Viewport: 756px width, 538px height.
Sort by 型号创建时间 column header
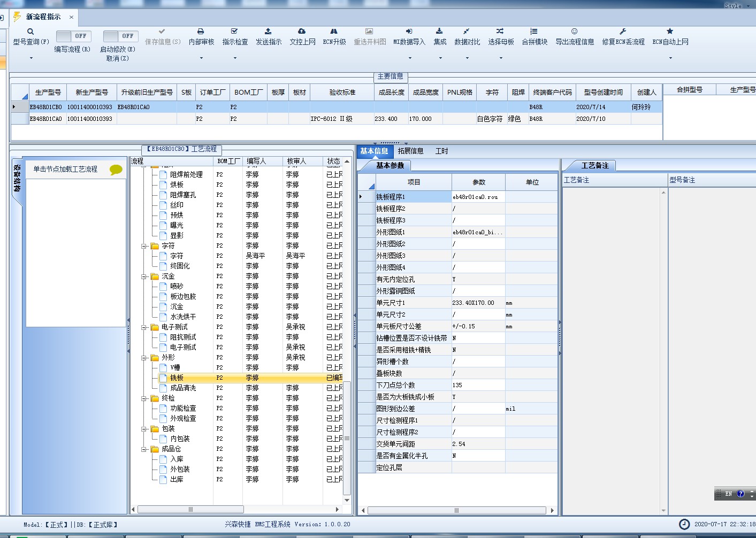click(603, 92)
